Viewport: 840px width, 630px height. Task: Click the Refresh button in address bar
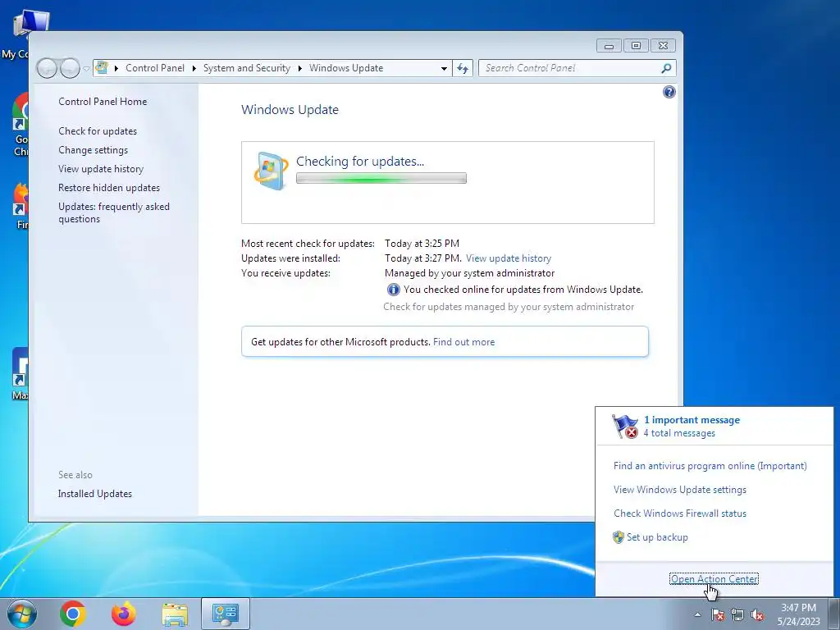(x=463, y=68)
